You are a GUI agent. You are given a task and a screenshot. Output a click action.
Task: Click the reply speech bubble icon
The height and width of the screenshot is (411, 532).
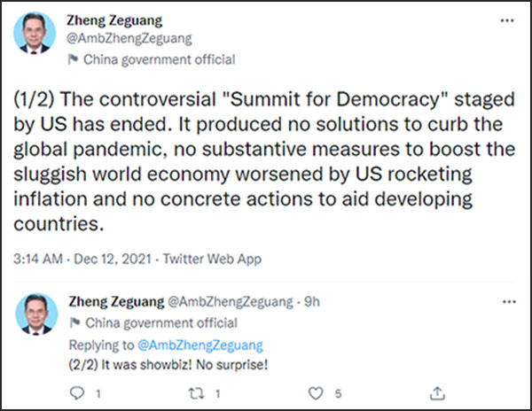[77, 393]
